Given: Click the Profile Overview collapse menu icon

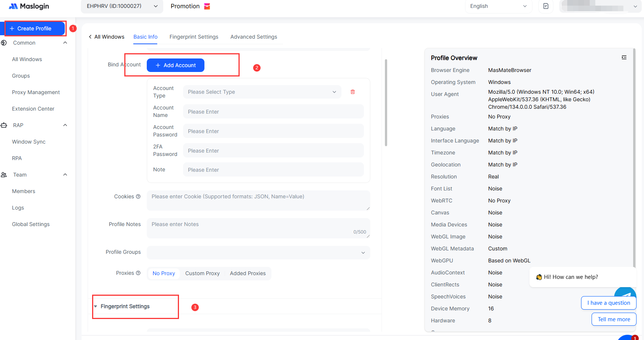Looking at the screenshot, I should click(624, 58).
